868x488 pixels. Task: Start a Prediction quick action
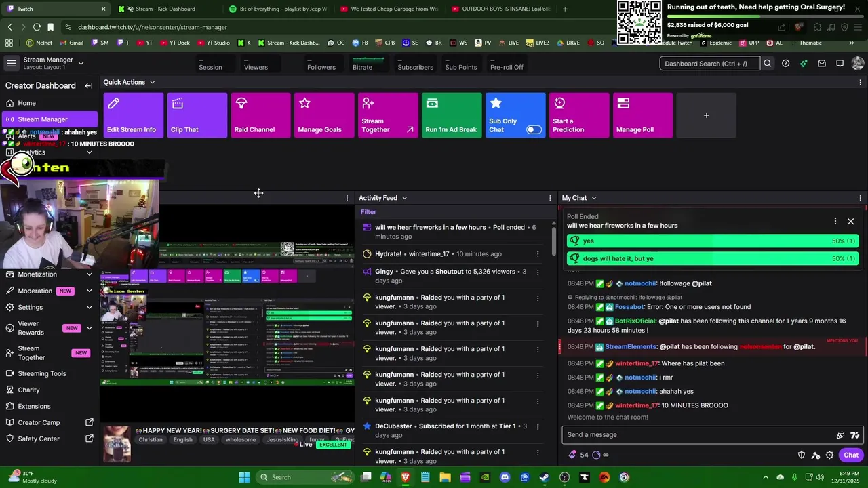pos(579,115)
